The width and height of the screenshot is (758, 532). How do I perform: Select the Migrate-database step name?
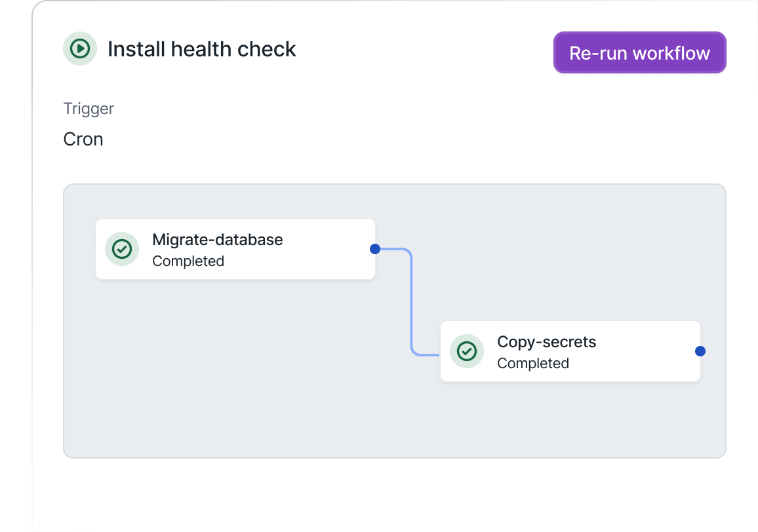(217, 240)
